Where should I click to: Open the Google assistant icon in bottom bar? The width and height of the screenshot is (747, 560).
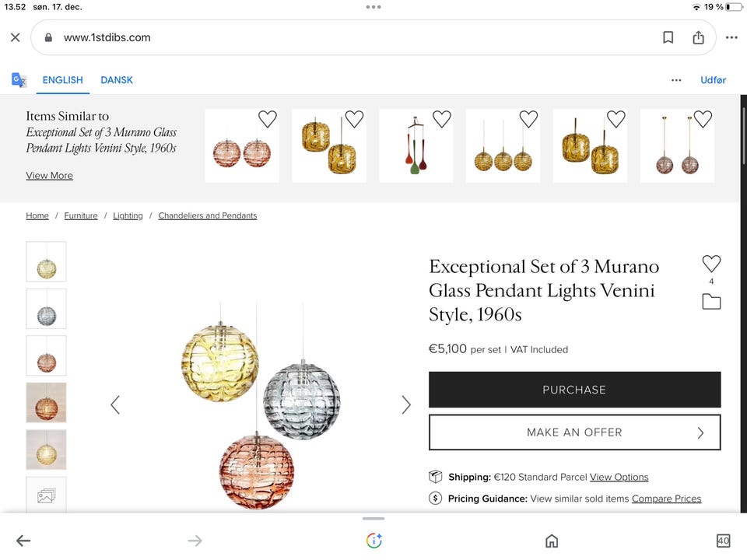[374, 541]
